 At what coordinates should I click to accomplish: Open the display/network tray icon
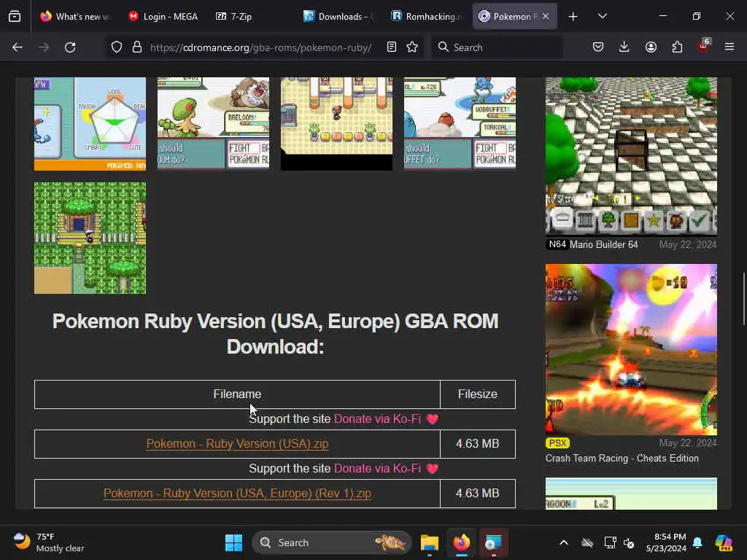pos(611,542)
